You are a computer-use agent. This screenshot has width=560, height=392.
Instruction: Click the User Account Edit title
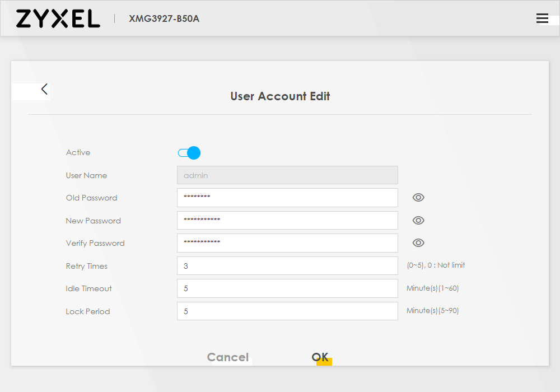280,96
